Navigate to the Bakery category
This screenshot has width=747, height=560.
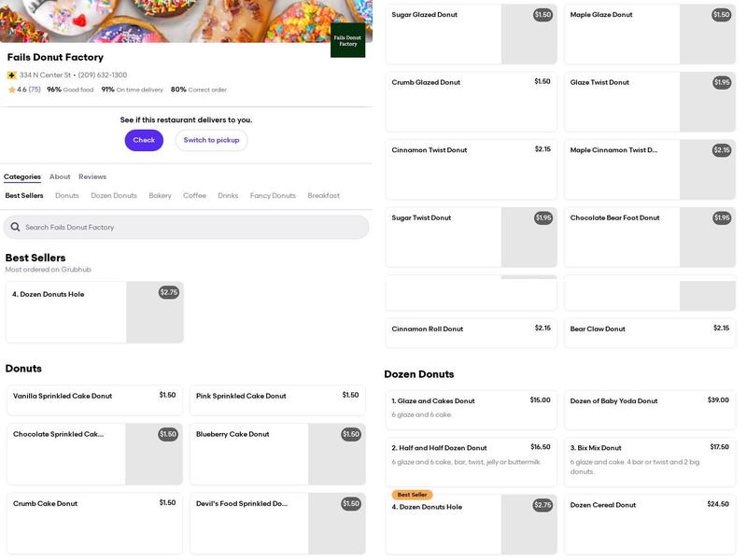click(x=160, y=196)
